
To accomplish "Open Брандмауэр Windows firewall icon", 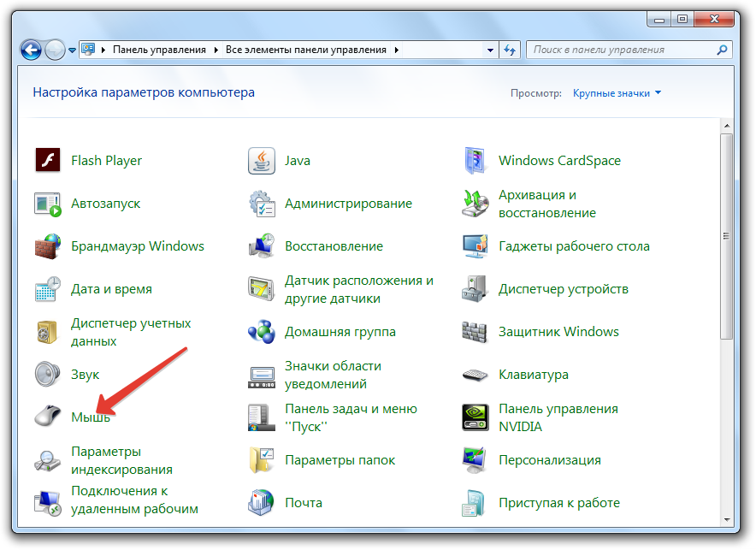I will tap(48, 246).
